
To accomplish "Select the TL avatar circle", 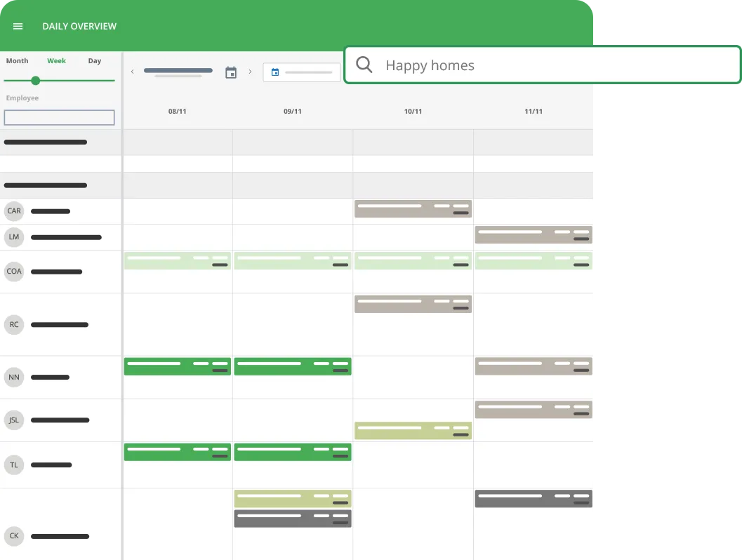I will click(x=14, y=465).
